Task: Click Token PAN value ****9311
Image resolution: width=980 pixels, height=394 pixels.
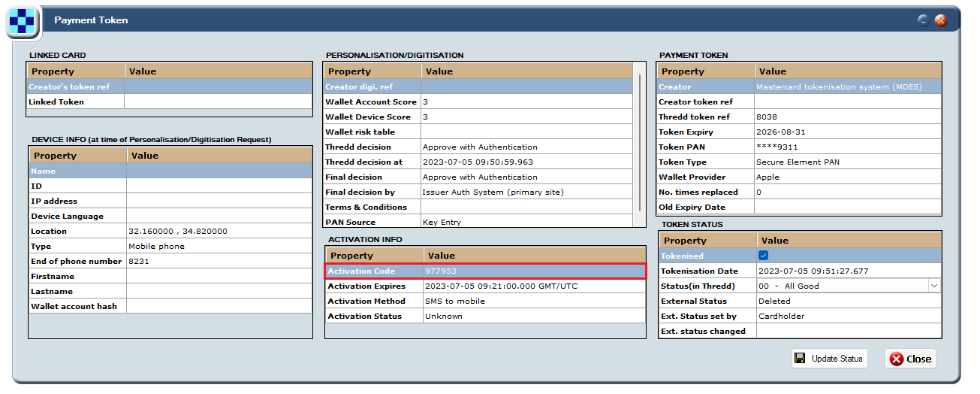Action: point(777,147)
